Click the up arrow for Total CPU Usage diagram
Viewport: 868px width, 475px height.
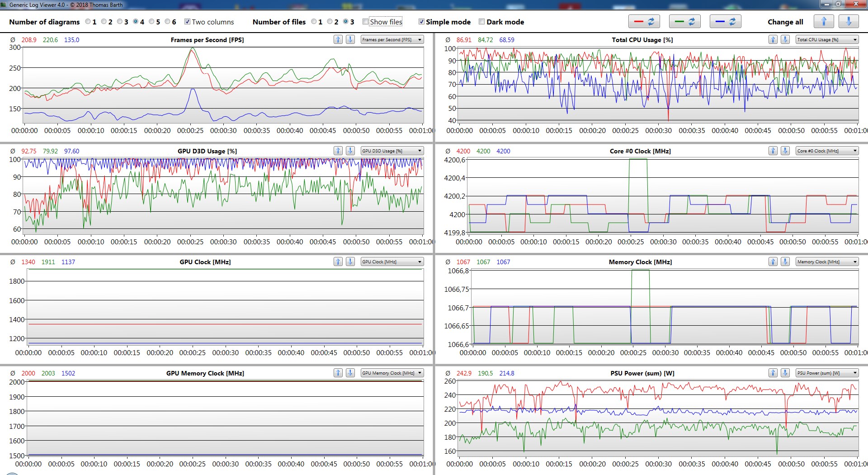tap(773, 39)
